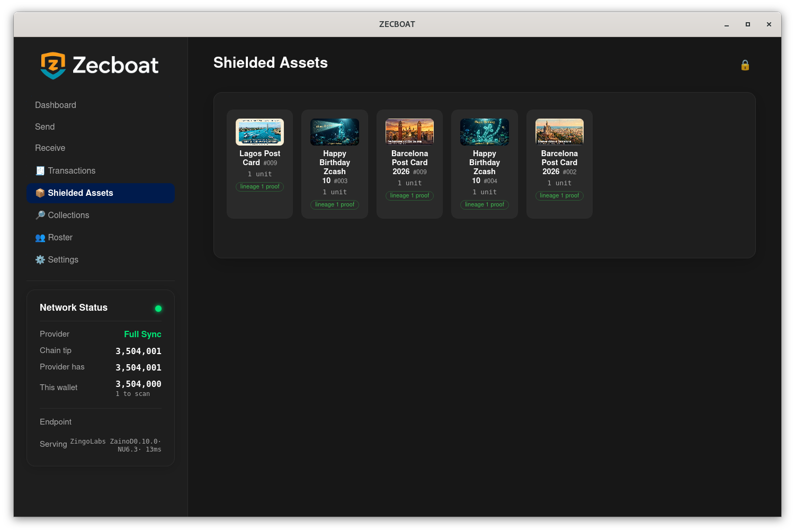The height and width of the screenshot is (532, 795).
Task: View lineage proof for Barcelona Post Card #009
Action: 409,196
